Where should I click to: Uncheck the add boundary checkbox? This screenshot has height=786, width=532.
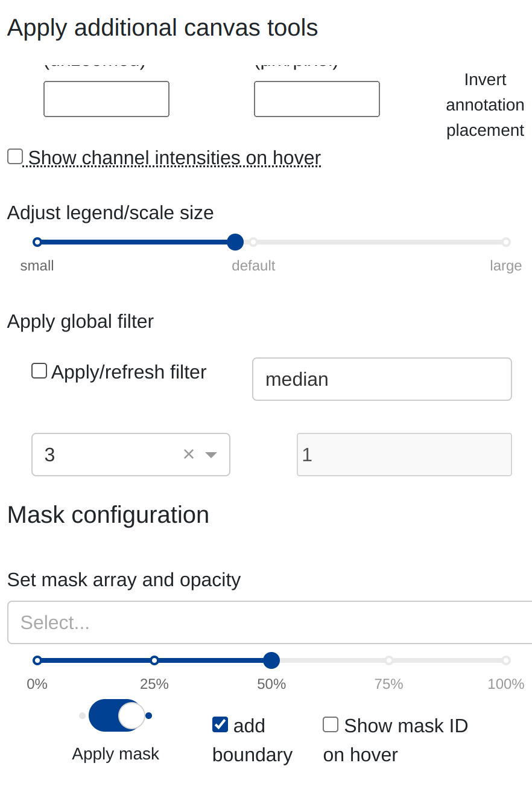[x=220, y=724]
